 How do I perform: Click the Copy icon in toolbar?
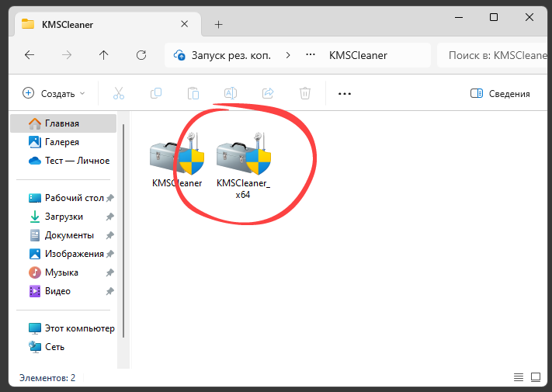click(156, 93)
